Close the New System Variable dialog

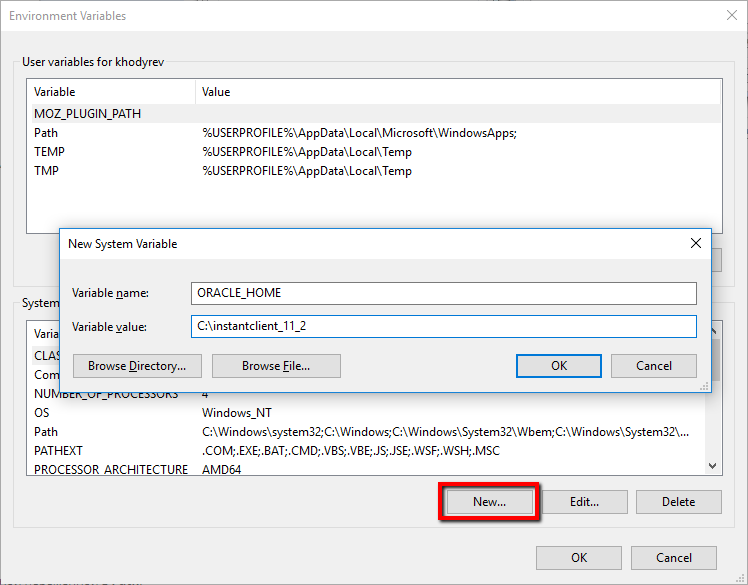click(696, 243)
